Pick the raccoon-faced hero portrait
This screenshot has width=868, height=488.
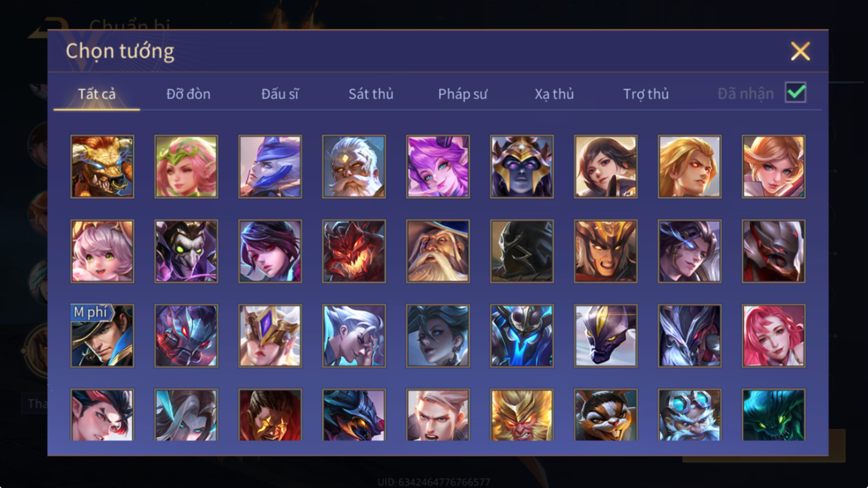coord(606,415)
